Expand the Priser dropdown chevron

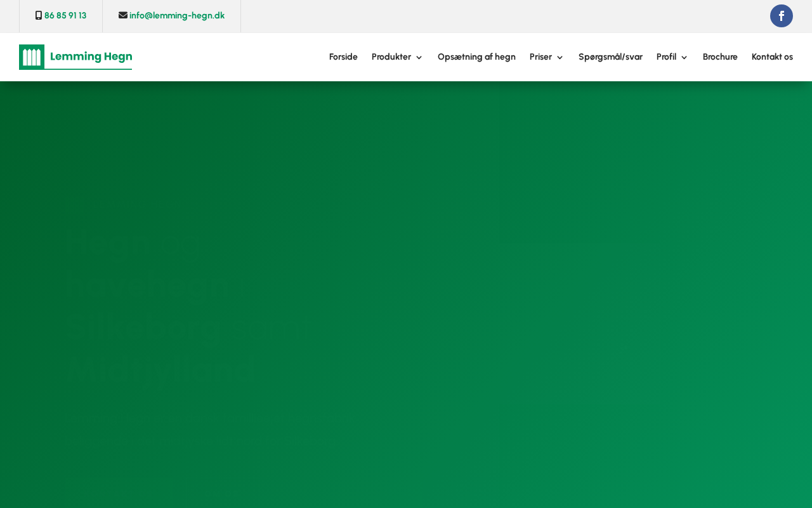560,58
